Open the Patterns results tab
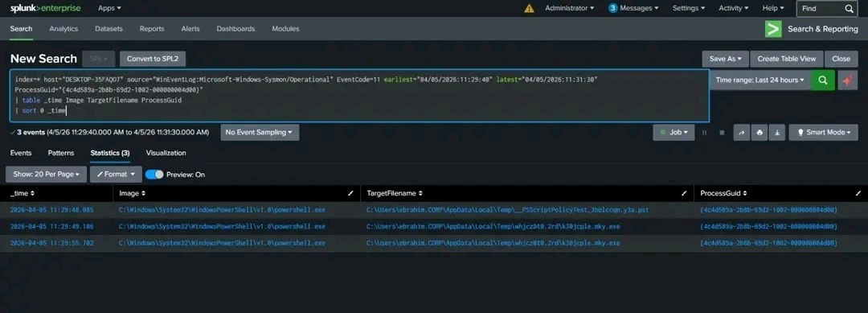The image size is (868, 313). tap(61, 153)
